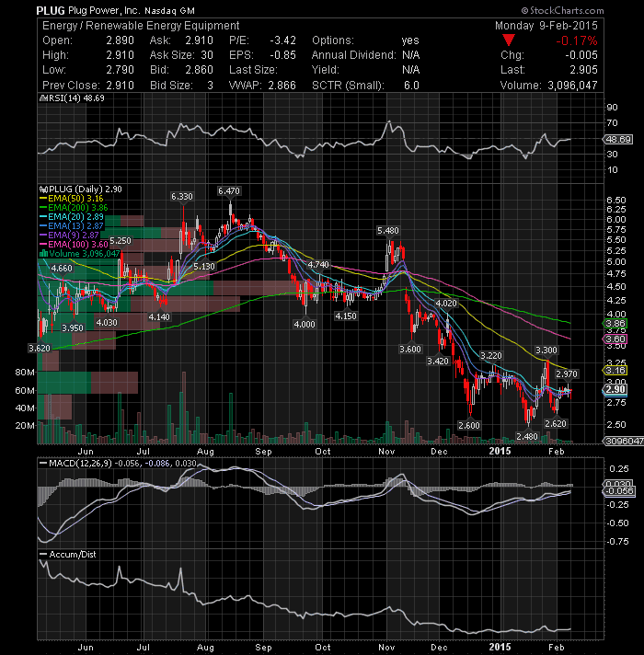
Task: Click the EMA(13) 2.87 legend entry
Action: [72, 226]
